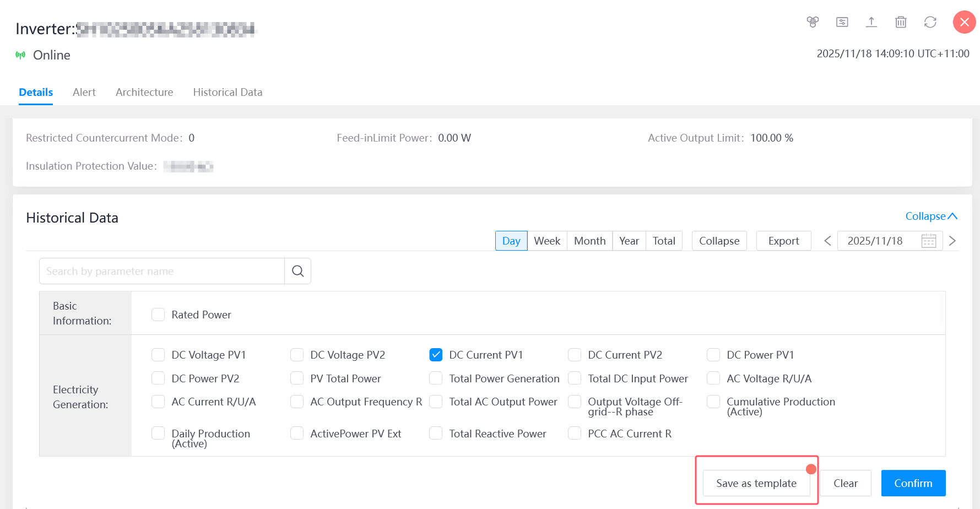Click the search magnifier icon
This screenshot has width=980, height=509.
(297, 271)
